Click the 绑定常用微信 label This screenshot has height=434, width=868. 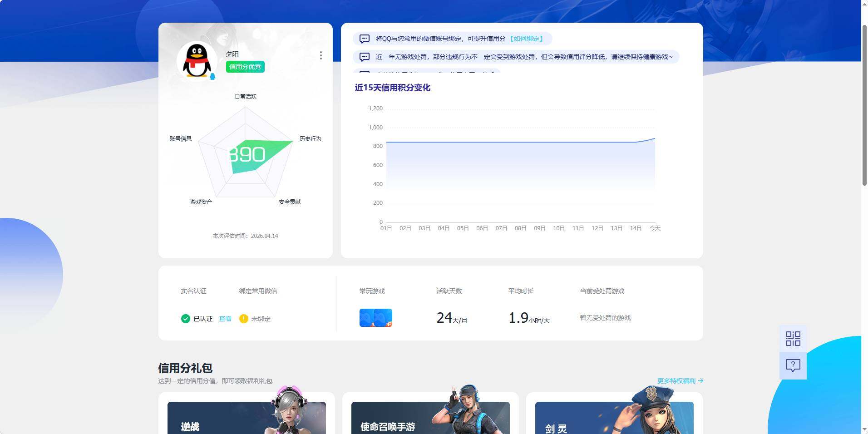pos(258,291)
